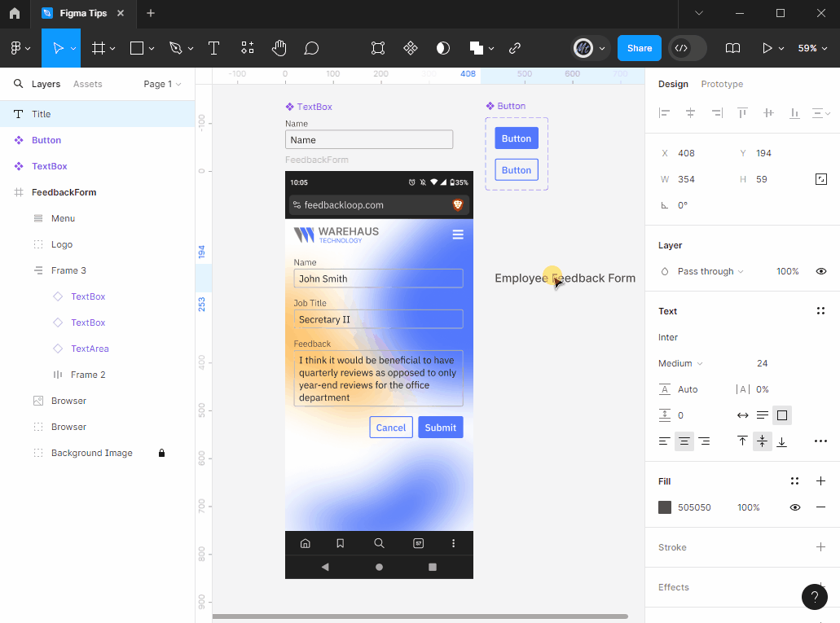Click the Align vertical centers icon
The height and width of the screenshot is (623, 840).
(x=769, y=113)
